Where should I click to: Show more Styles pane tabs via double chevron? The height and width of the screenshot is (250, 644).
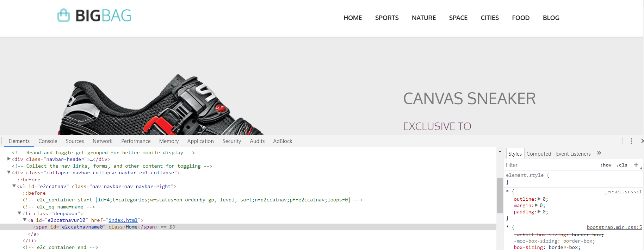[599, 153]
